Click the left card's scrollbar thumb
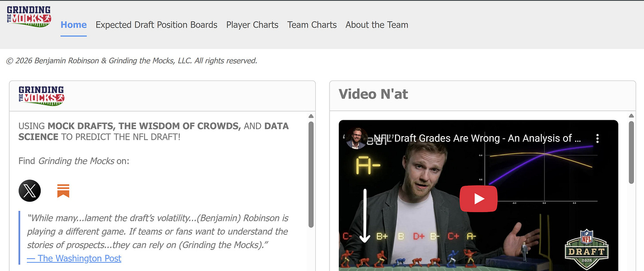The height and width of the screenshot is (271, 644). click(x=311, y=174)
